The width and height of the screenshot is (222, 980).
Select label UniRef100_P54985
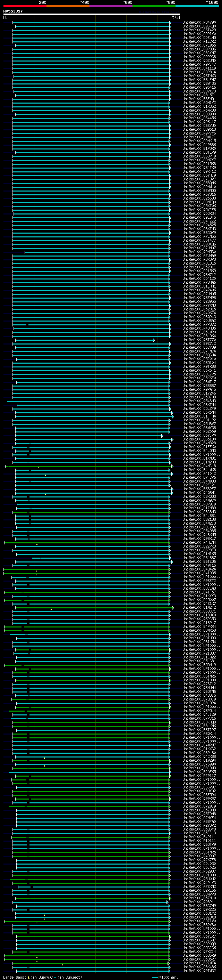199,531
